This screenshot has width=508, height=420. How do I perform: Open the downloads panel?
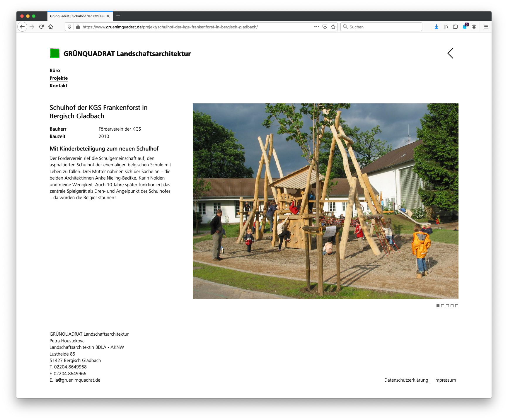pos(437,27)
